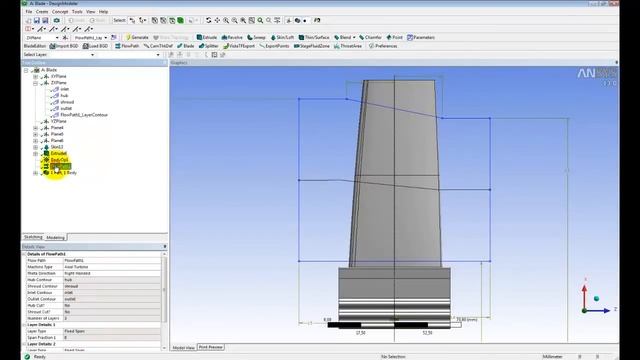Click the StageFluidZone tool
Viewport: 640px width, 360px height.
[312, 46]
